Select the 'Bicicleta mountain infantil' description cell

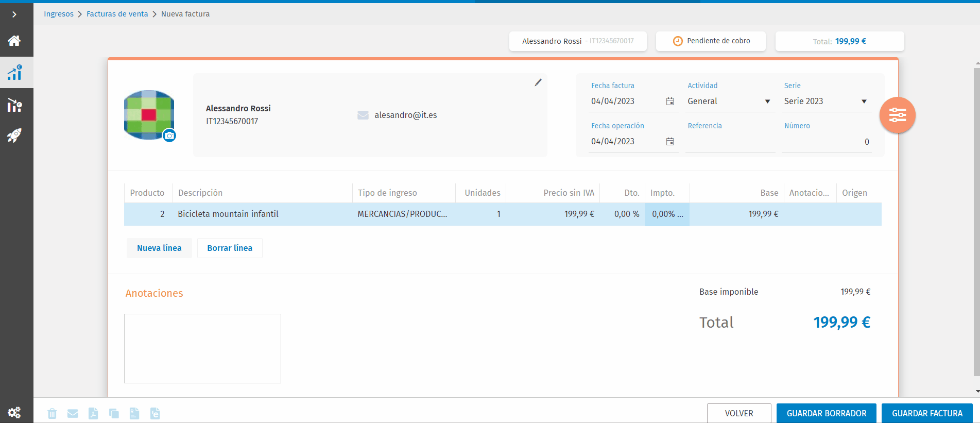(x=262, y=214)
